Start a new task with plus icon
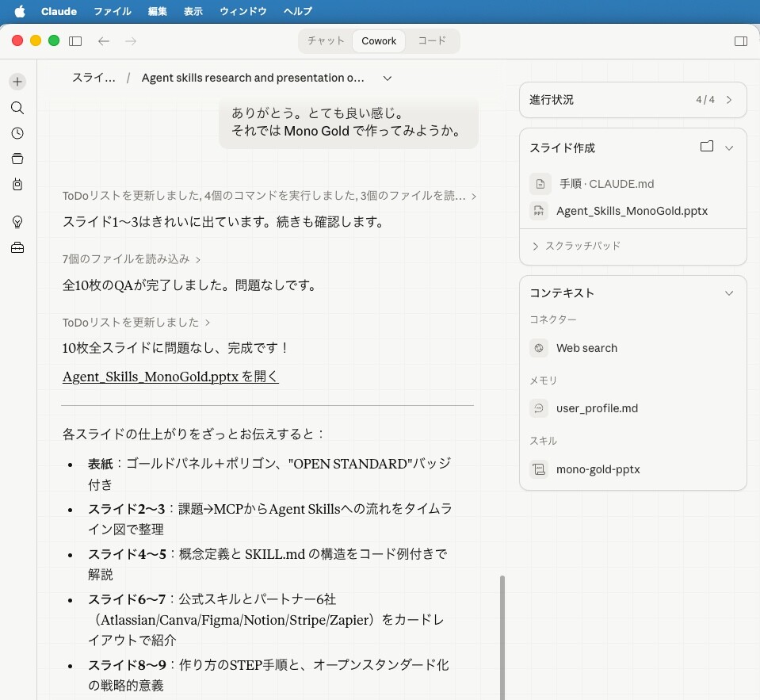The width and height of the screenshot is (760, 700). (17, 82)
